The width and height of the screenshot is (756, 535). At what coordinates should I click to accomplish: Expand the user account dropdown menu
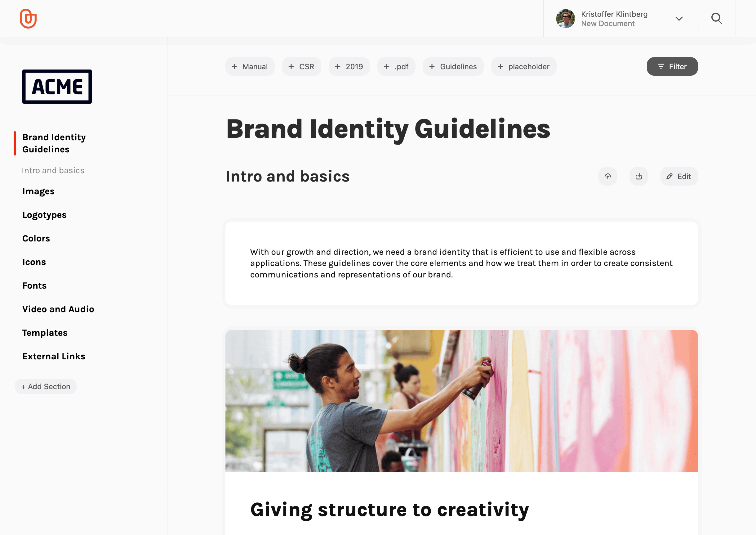tap(680, 19)
